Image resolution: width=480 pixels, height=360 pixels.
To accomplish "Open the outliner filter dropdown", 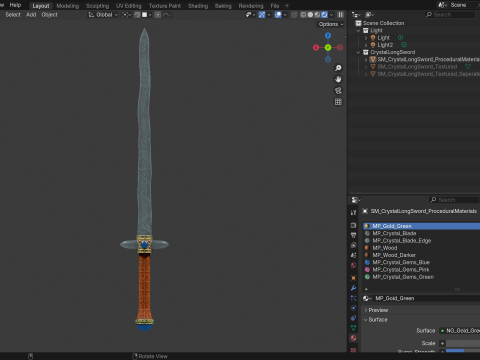I will tap(369, 15).
